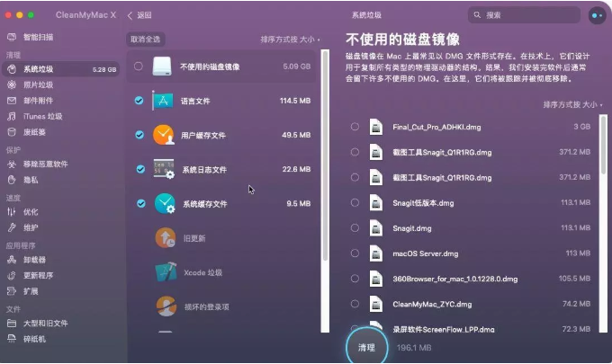
Task: Click the system log files icon
Action: click(x=164, y=169)
